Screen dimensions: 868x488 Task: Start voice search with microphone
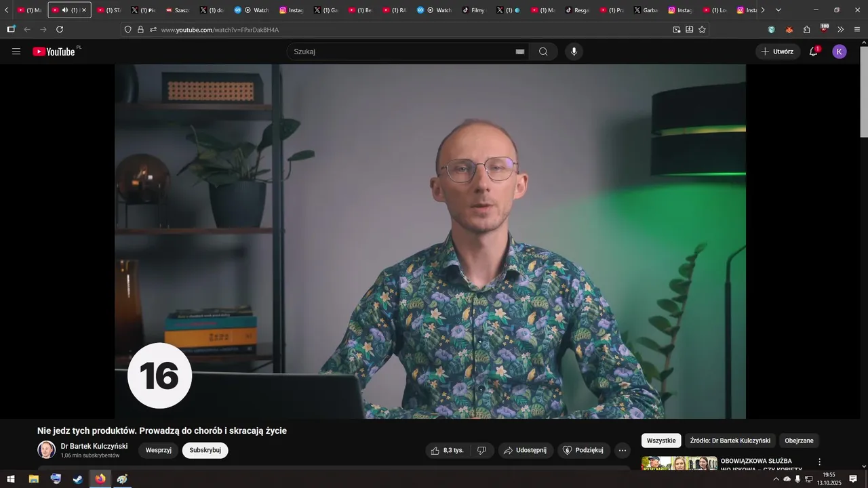(x=574, y=52)
